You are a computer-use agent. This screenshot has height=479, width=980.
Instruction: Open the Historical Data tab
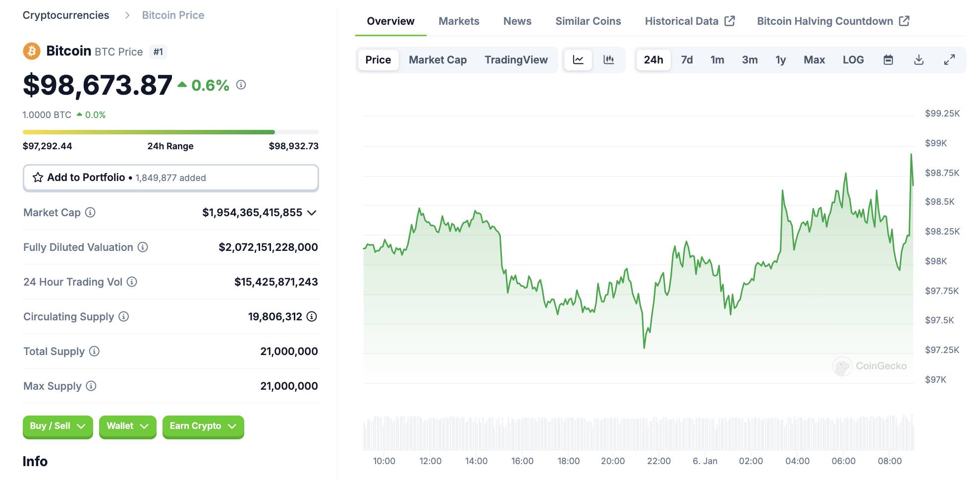click(x=690, y=21)
